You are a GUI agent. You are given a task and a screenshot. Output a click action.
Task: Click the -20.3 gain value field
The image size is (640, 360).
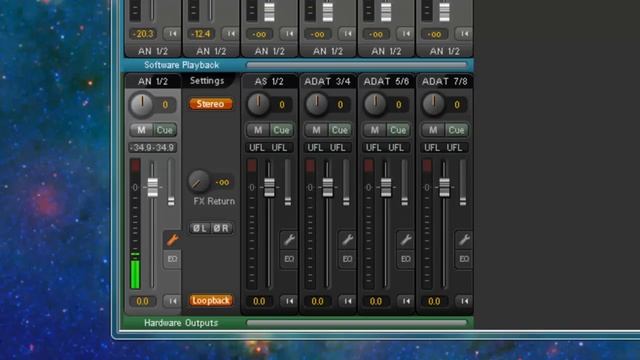pyautogui.click(x=143, y=34)
